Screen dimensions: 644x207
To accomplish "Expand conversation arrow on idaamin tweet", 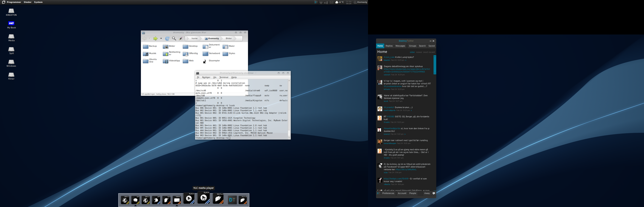I will 406,60.
